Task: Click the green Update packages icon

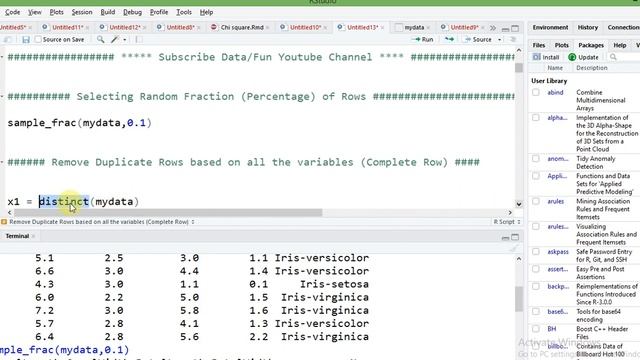Action: coord(572,57)
